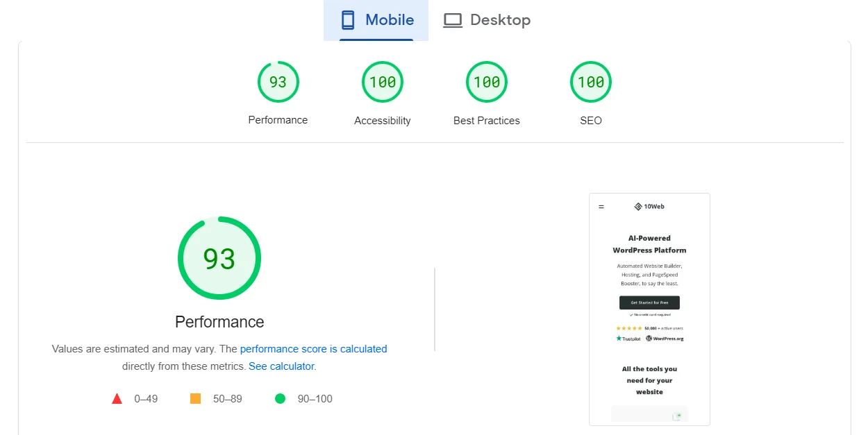The image size is (868, 435).
Task: Click the desktop monitor icon
Action: pyautogui.click(x=453, y=20)
